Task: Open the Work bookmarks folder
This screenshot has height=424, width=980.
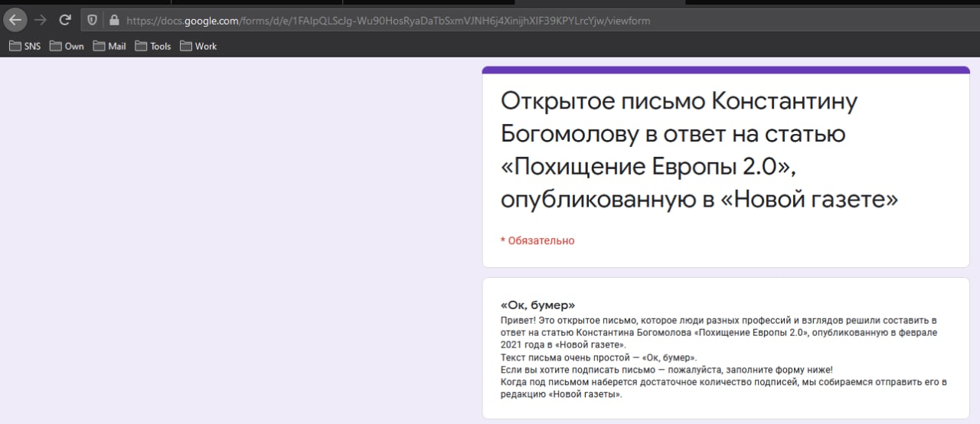Action: pyautogui.click(x=198, y=46)
